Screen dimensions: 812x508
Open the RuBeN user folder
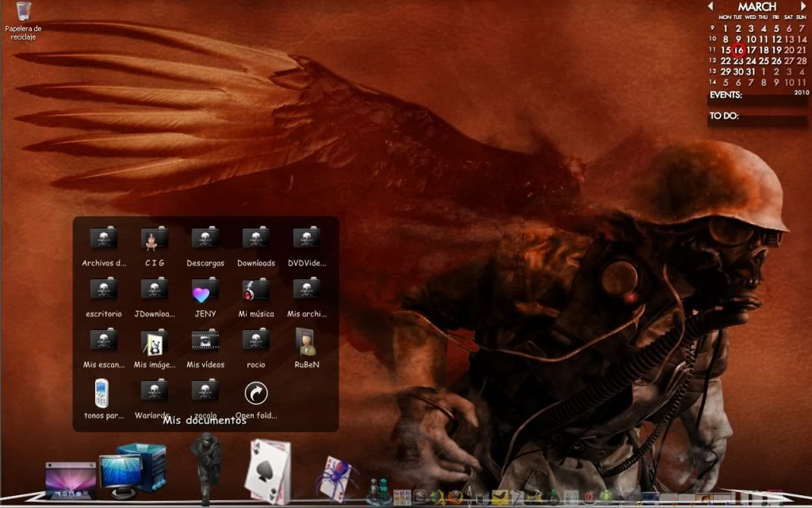pyautogui.click(x=307, y=348)
